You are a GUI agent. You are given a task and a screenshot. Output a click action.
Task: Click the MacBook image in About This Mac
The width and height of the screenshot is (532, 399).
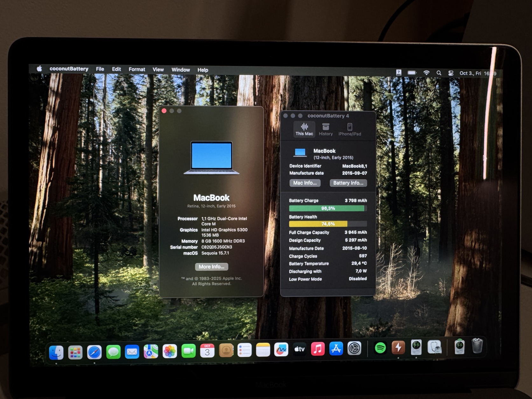212,158
